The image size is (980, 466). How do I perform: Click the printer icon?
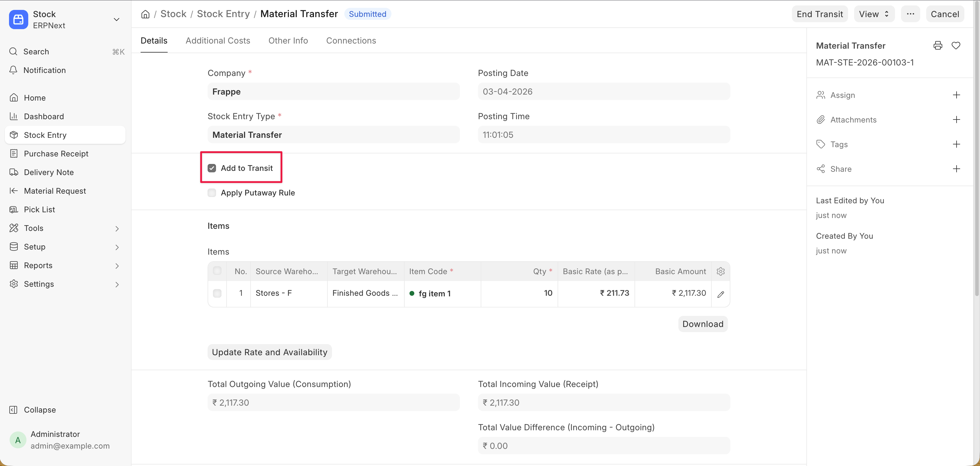(x=937, y=46)
